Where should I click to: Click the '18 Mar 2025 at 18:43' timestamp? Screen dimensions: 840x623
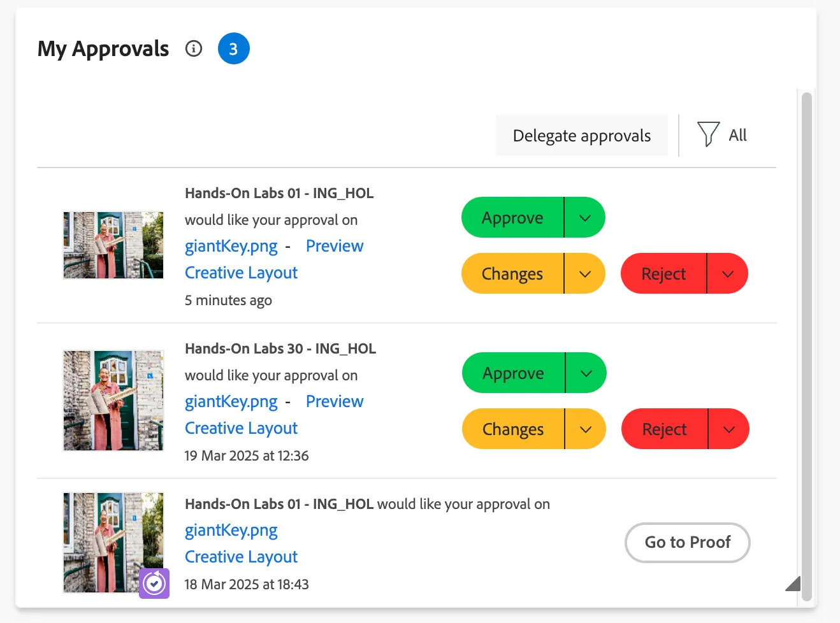pos(247,584)
